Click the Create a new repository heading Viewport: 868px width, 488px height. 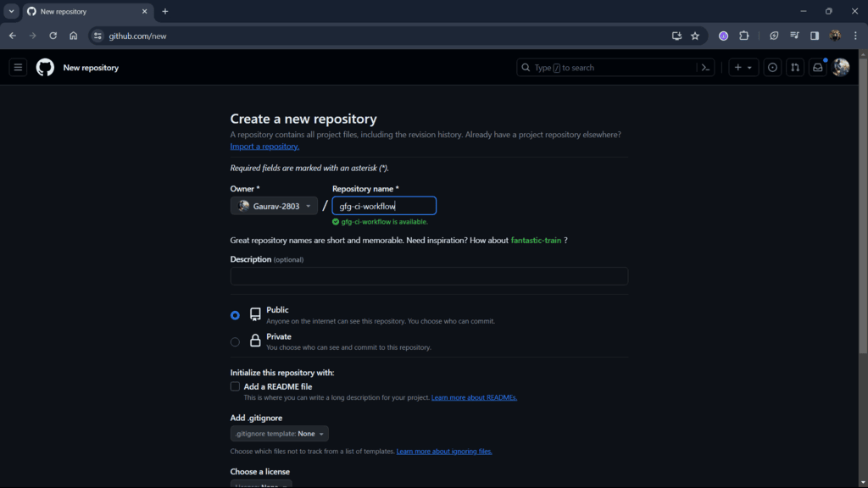pyautogui.click(x=303, y=119)
